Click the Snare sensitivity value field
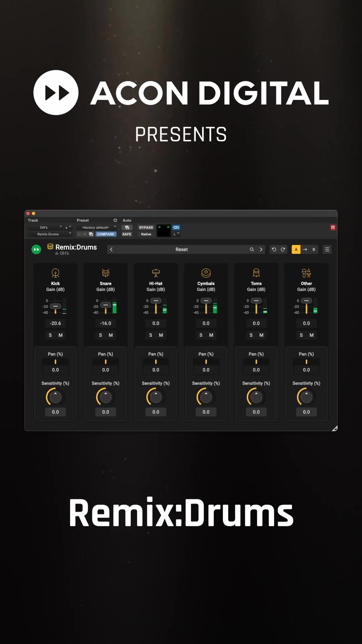The height and width of the screenshot is (644, 362). [x=106, y=412]
